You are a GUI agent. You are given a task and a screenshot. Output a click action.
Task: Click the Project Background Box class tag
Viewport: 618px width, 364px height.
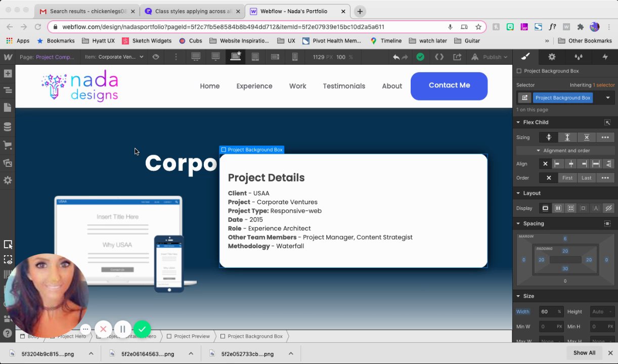pyautogui.click(x=563, y=98)
